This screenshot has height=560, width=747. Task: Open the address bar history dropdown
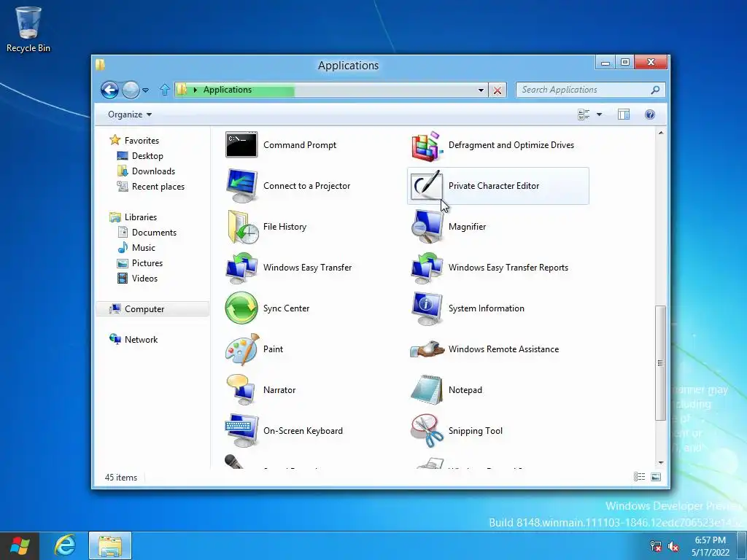481,90
